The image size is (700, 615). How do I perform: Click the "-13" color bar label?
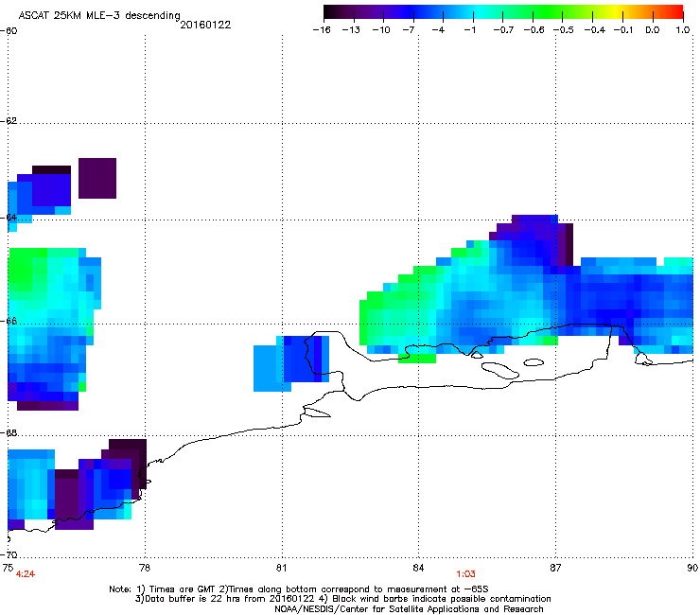pos(351,30)
